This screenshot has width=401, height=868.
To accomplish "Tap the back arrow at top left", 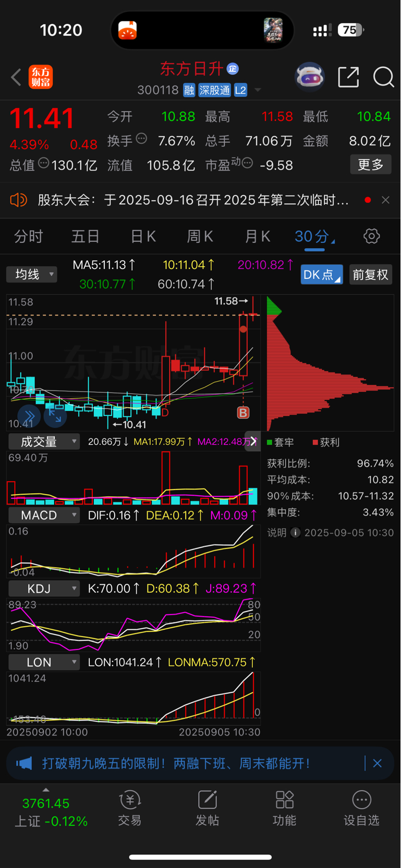I will 16,78.
